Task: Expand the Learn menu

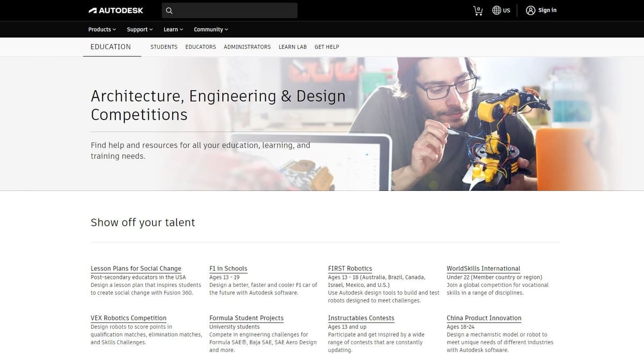Action: [x=173, y=29]
